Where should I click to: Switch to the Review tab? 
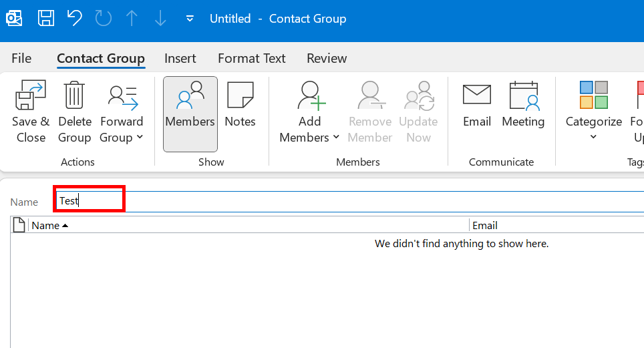pyautogui.click(x=327, y=58)
